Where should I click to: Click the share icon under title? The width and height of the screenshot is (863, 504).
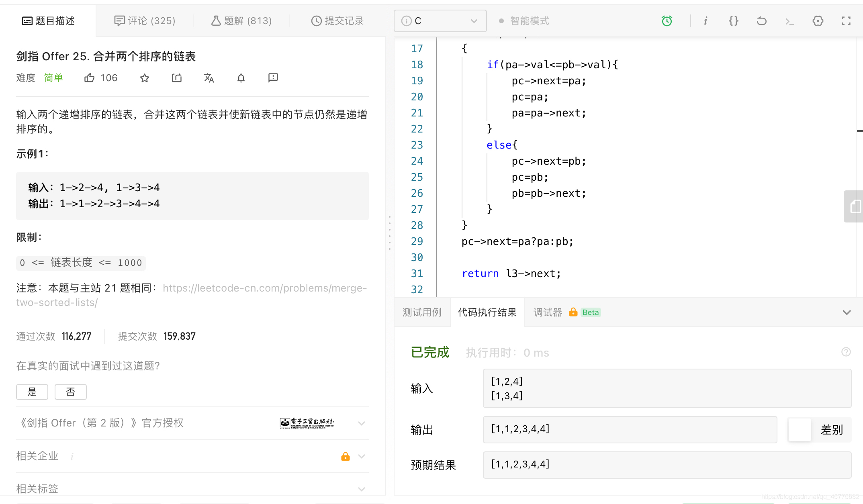coord(177,78)
